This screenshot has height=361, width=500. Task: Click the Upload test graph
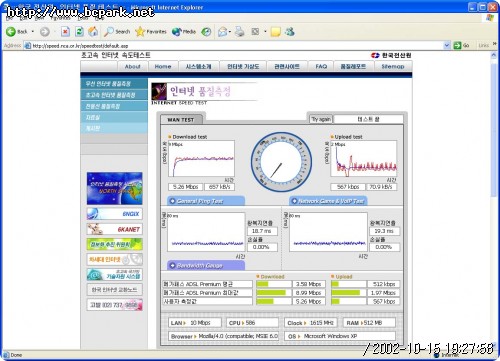pos(363,159)
